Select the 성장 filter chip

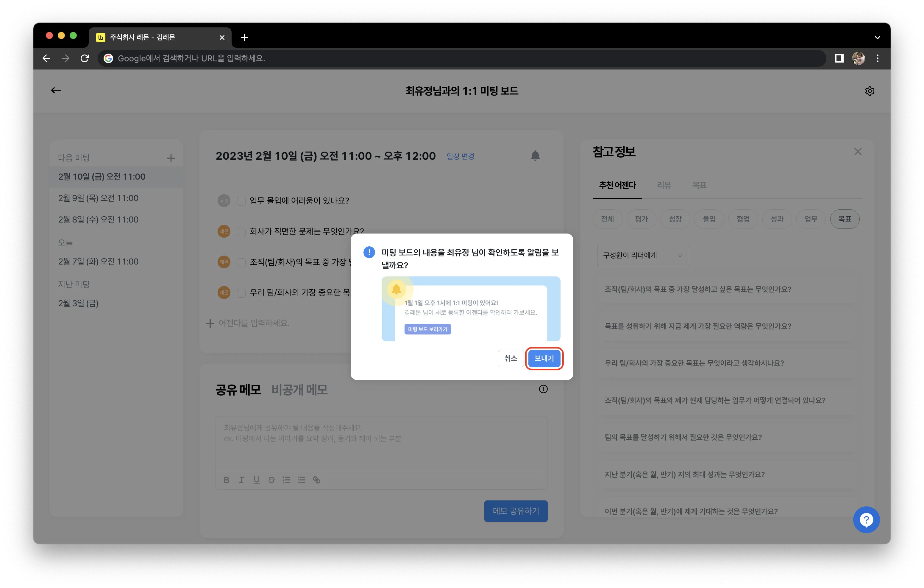(x=675, y=219)
